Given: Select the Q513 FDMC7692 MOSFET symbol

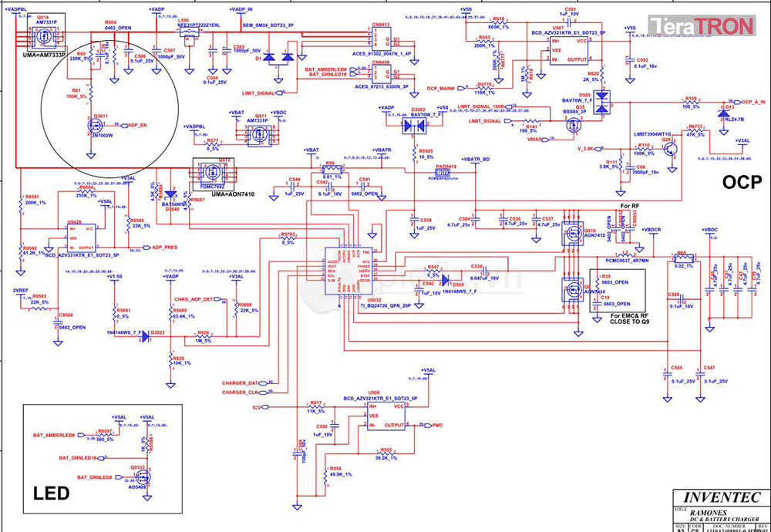Looking at the screenshot, I should [214, 172].
